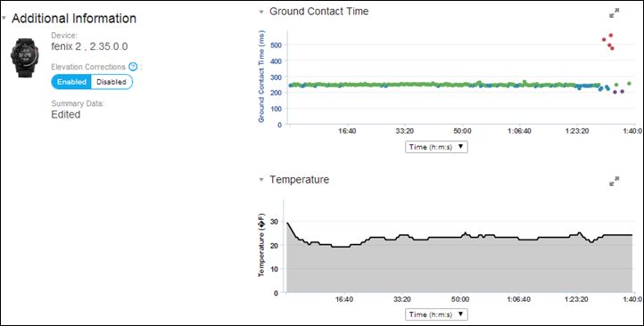Expand the Temperature chart to fullscreen
The height and width of the screenshot is (326, 644).
tap(614, 181)
